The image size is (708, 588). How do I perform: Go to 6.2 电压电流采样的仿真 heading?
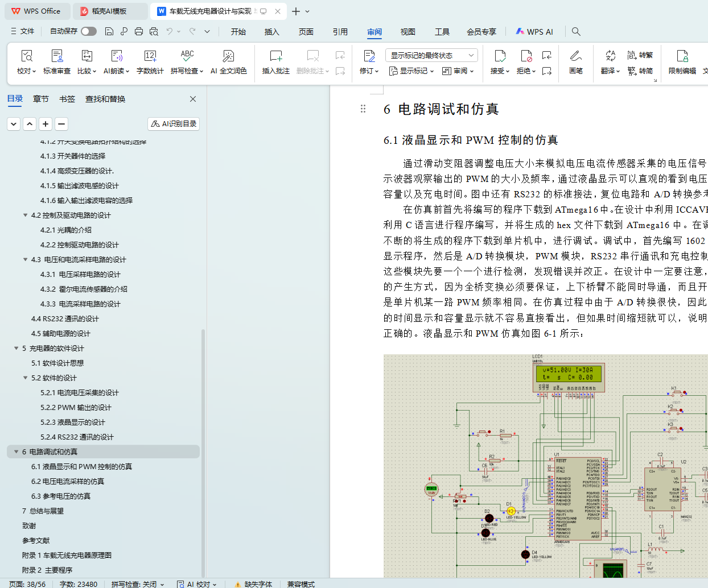(68, 481)
